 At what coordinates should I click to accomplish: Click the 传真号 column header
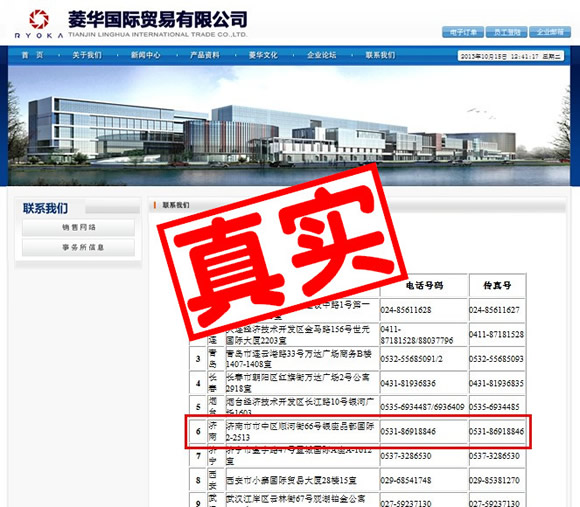pyautogui.click(x=497, y=285)
